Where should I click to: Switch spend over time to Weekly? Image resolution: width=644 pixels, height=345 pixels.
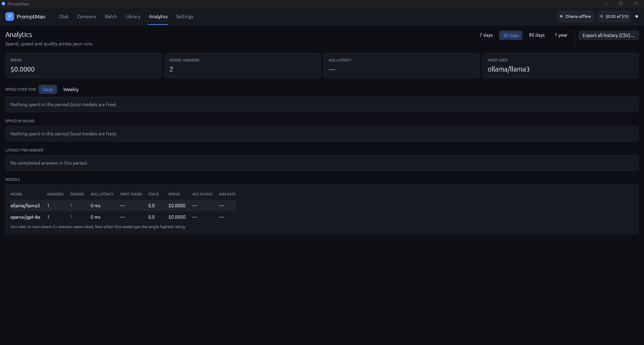point(71,89)
